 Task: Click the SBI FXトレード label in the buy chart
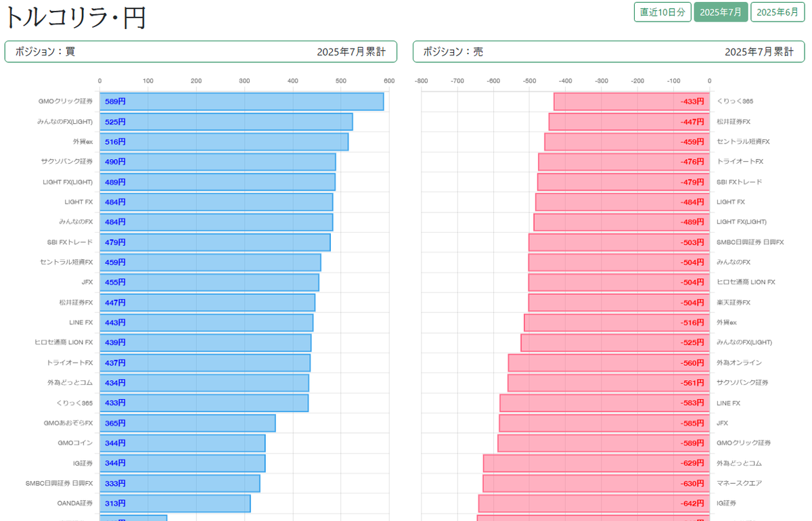(70, 242)
